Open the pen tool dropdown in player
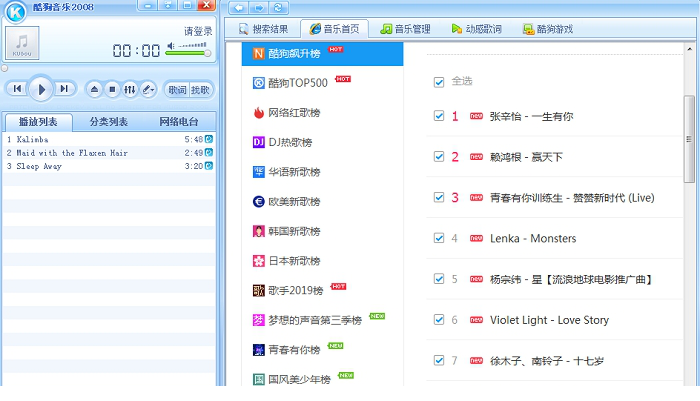The width and height of the screenshot is (700, 401). click(x=148, y=89)
